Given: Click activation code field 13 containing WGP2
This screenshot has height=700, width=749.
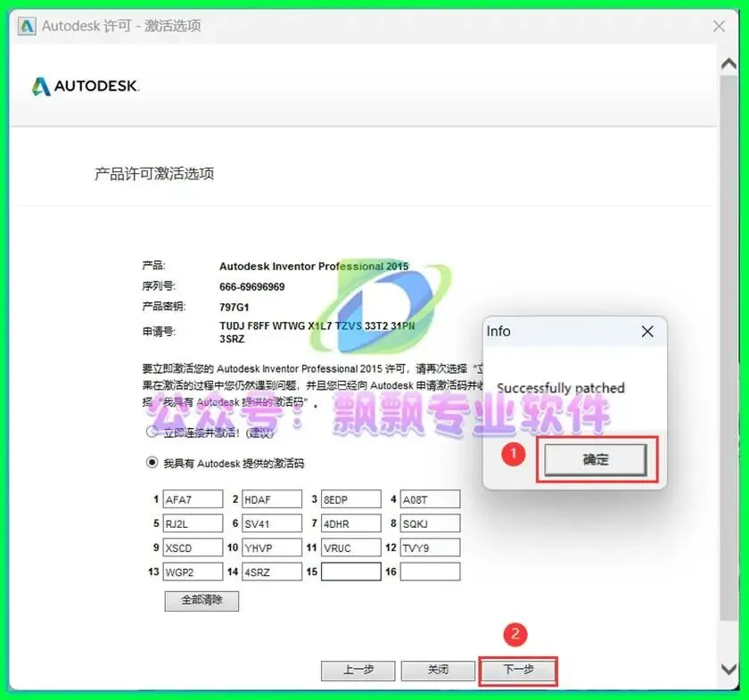Looking at the screenshot, I should [193, 572].
